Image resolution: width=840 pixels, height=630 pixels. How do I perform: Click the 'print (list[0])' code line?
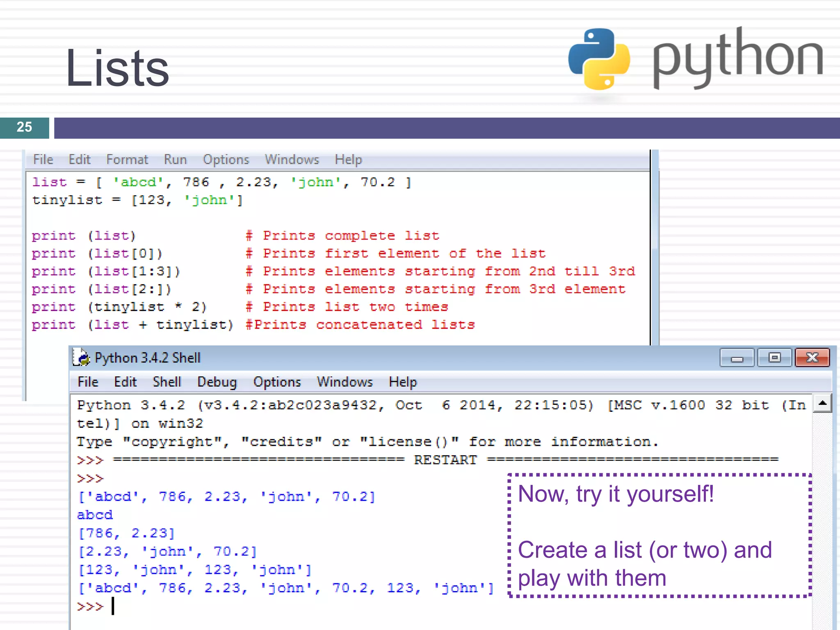coord(97,253)
